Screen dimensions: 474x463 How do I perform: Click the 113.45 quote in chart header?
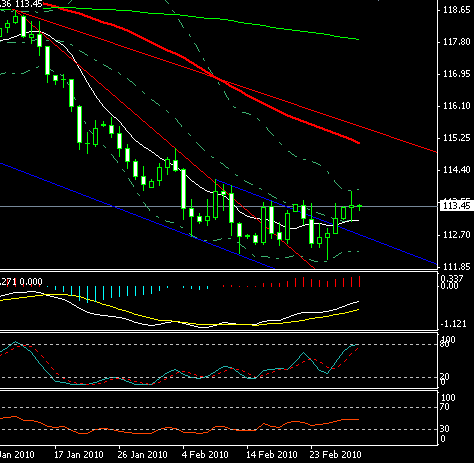[x=28, y=4]
